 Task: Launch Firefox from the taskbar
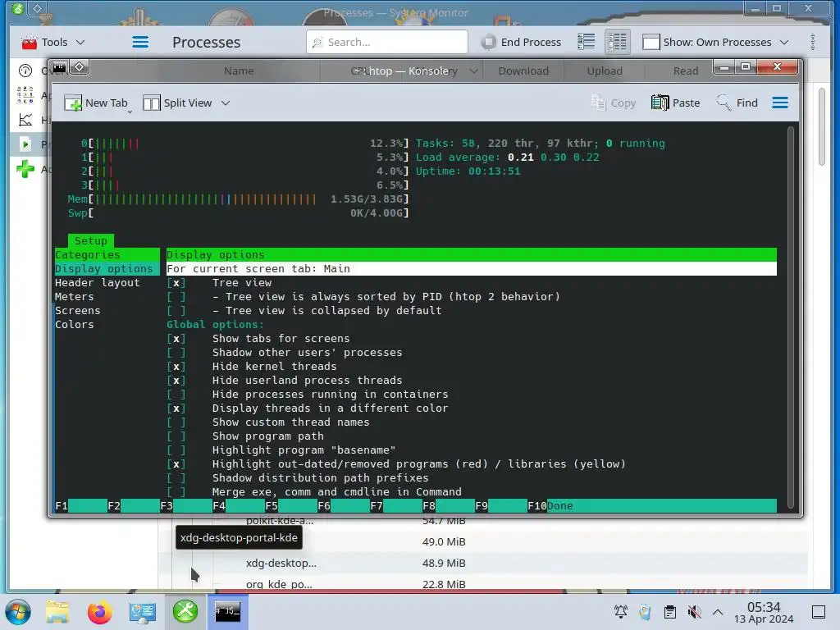(x=99, y=612)
